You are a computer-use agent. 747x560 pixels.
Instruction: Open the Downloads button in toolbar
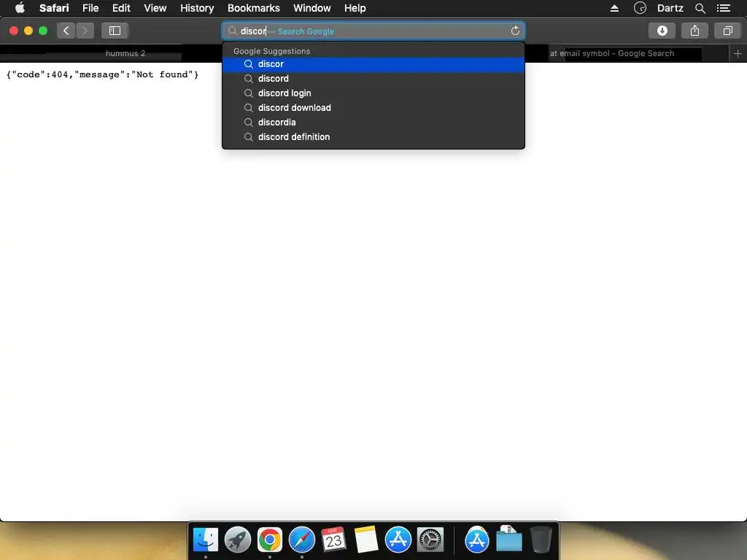[662, 31]
